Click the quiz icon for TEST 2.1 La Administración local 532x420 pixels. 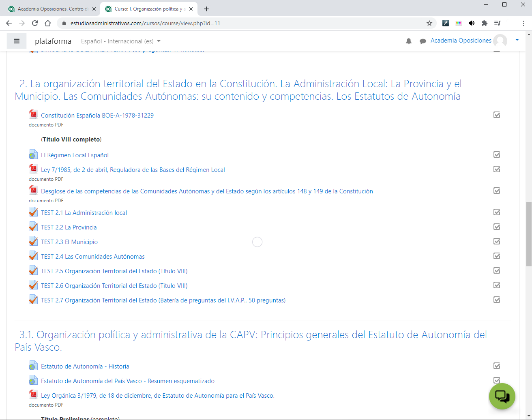33,212
